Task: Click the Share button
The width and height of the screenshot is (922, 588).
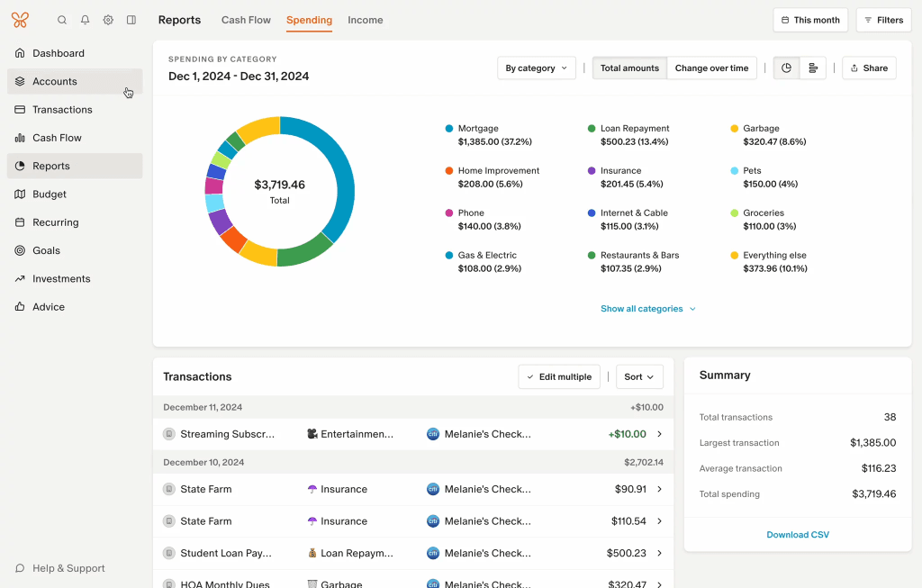Action: click(869, 68)
